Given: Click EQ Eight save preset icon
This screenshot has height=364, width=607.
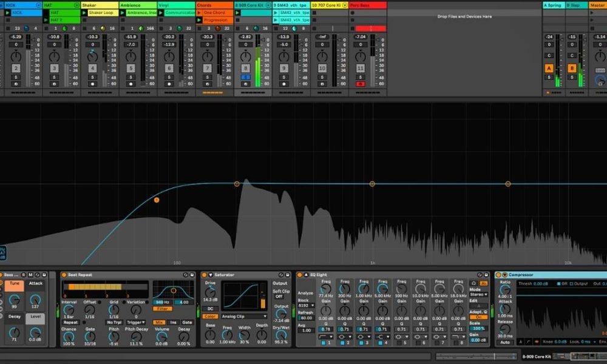Looking at the screenshot, I should click(x=486, y=275).
